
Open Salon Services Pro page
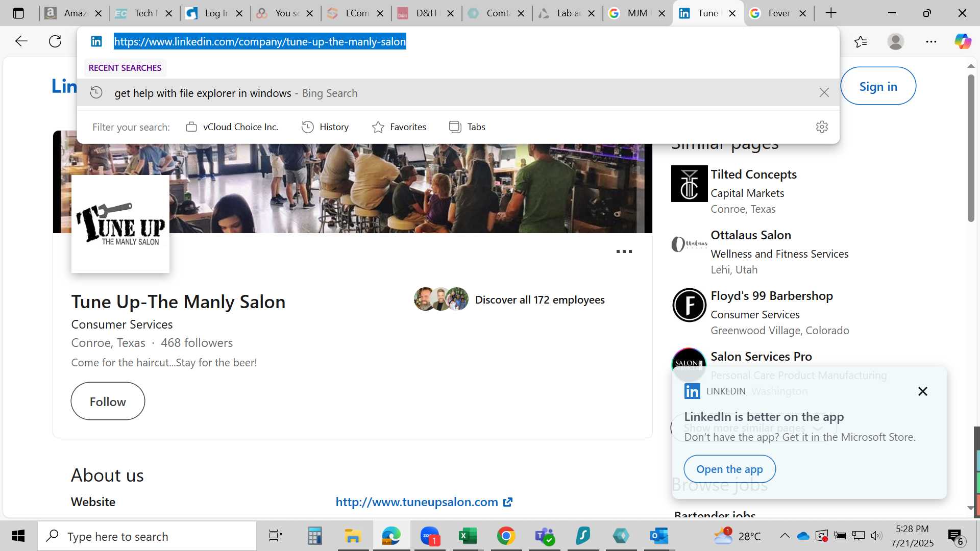(761, 357)
